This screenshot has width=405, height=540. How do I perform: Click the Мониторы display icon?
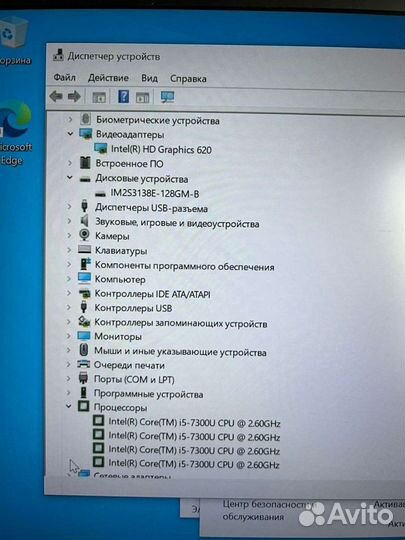[x=84, y=336]
